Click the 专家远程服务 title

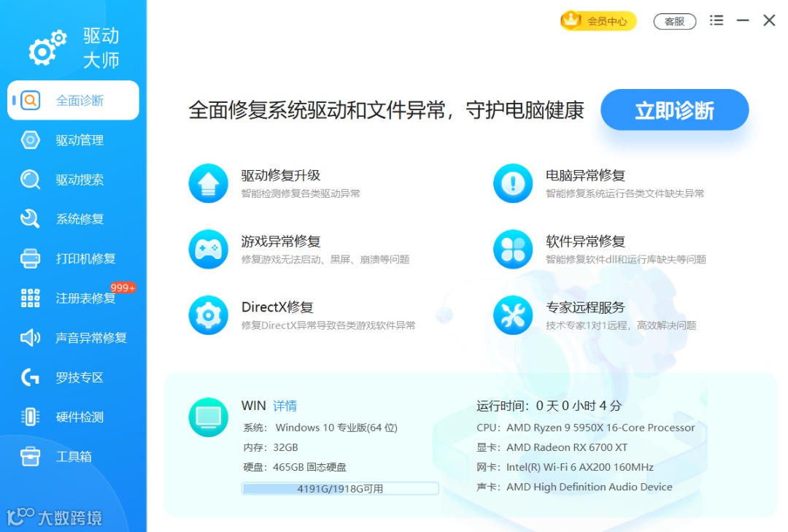click(585, 307)
